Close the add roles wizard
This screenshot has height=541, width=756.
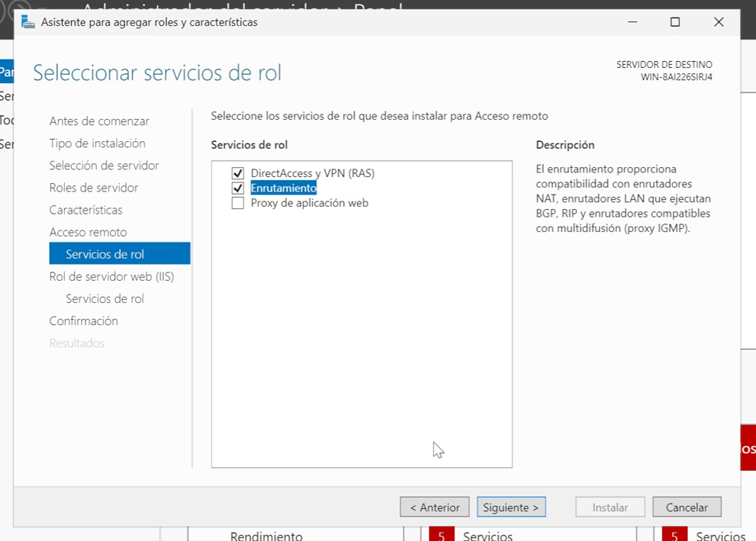718,22
